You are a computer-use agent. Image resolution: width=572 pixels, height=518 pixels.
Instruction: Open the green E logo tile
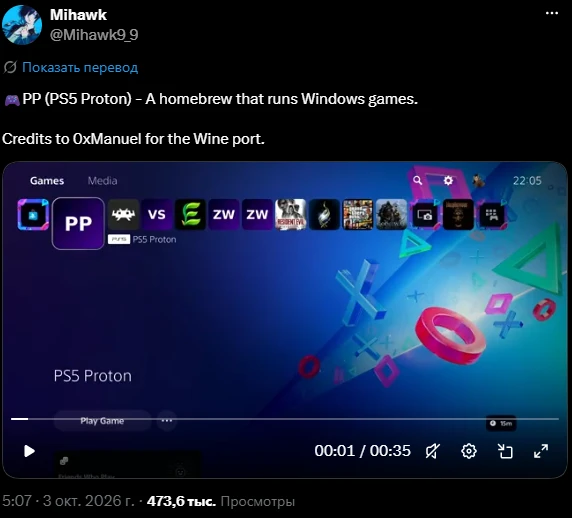pyautogui.click(x=190, y=214)
